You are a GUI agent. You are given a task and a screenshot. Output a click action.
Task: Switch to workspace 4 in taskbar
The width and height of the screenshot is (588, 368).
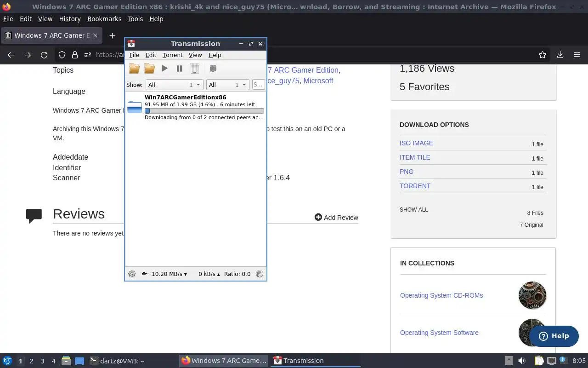[x=54, y=361]
